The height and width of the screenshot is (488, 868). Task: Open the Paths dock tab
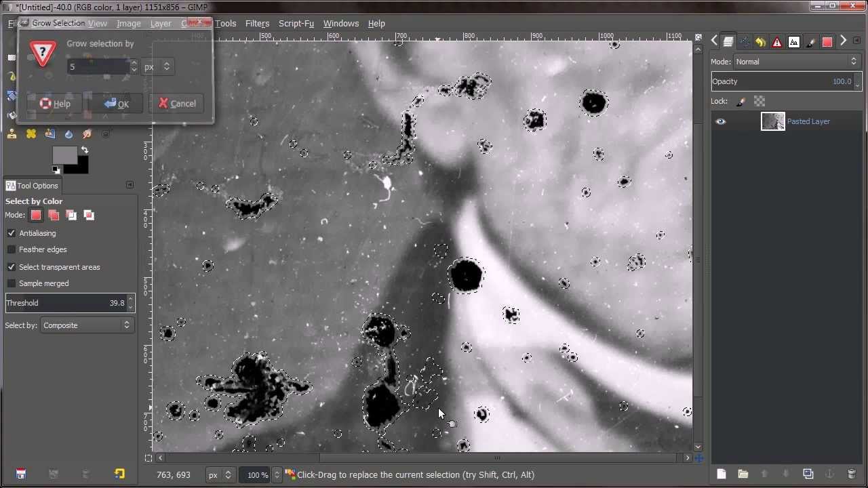[745, 42]
